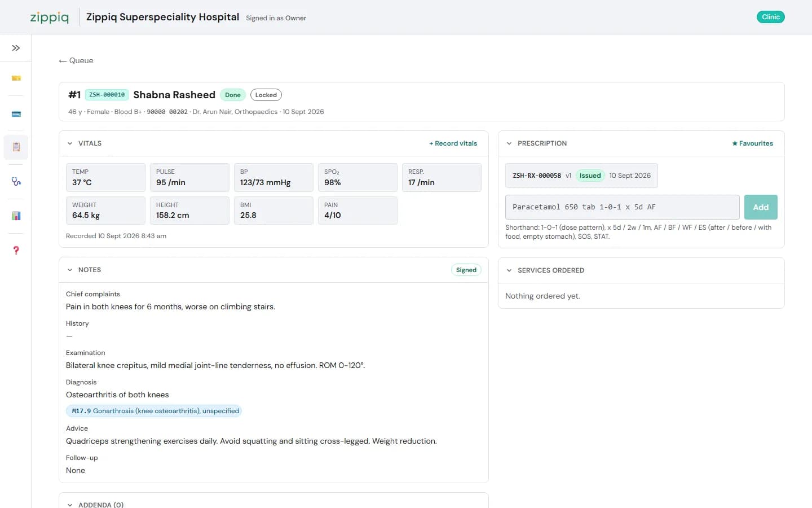Expand the Addenda section chevron
The height and width of the screenshot is (508, 812).
click(70, 505)
